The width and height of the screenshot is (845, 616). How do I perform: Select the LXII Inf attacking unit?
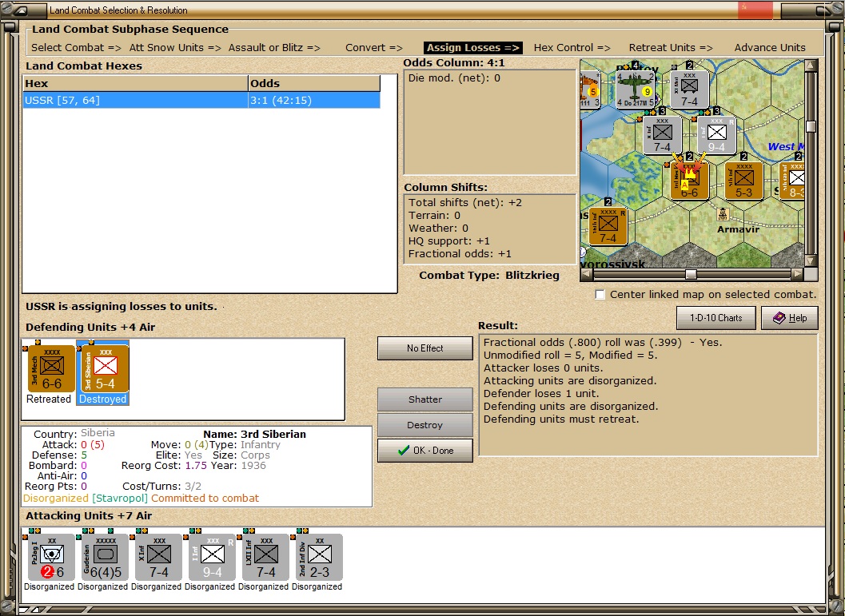pos(265,558)
